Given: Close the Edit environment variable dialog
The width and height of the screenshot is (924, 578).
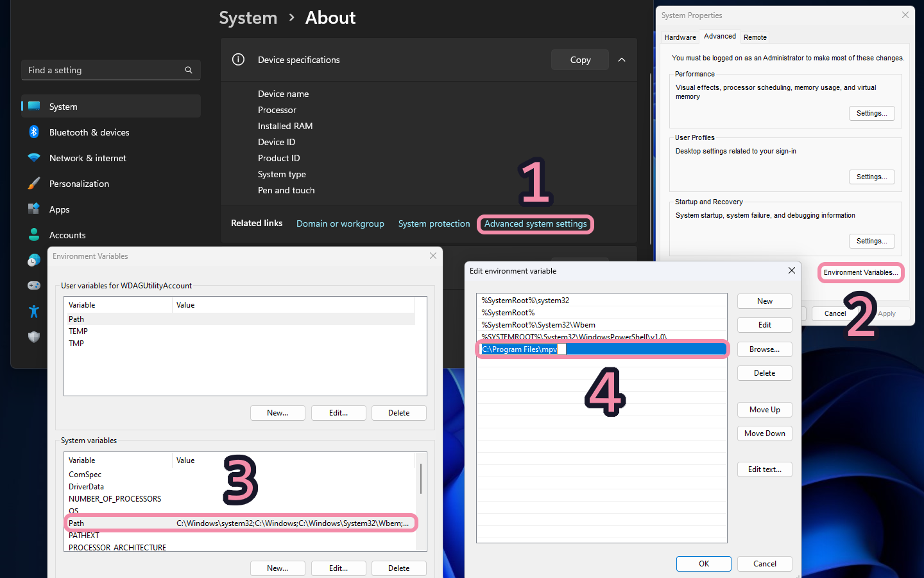Looking at the screenshot, I should tap(792, 270).
